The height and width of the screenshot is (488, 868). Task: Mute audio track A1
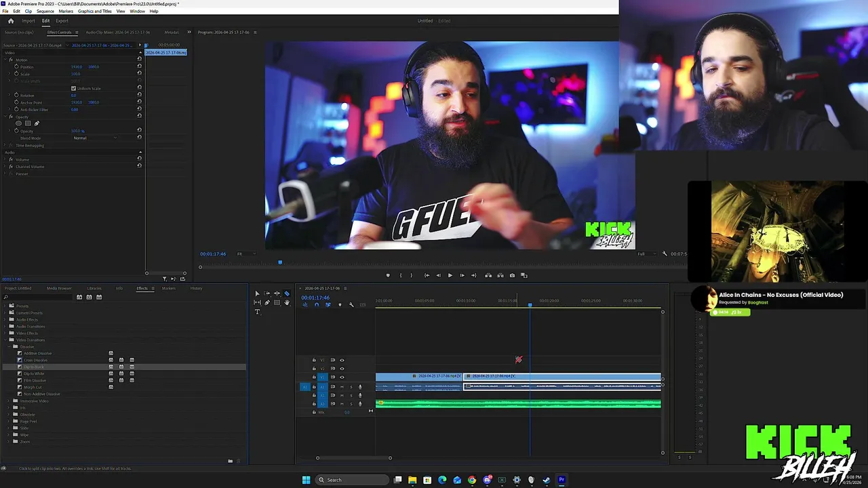pos(342,387)
